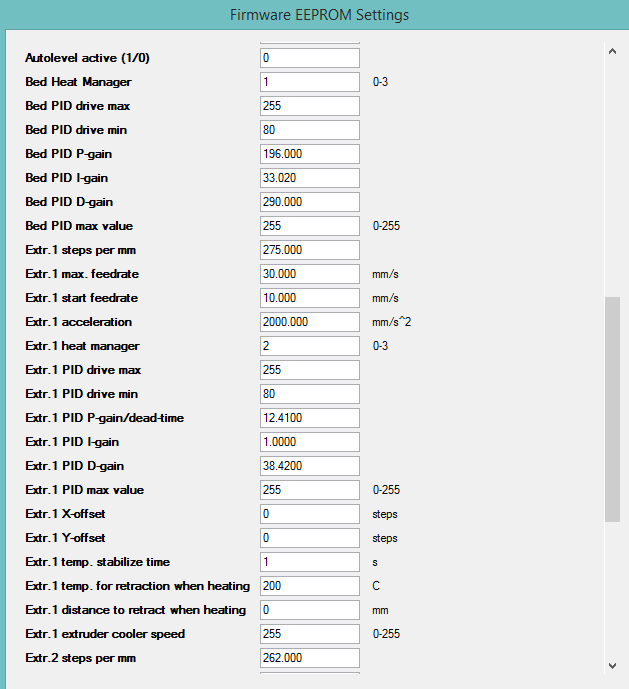Focus the Bed PID I-gain field
The image size is (629, 689).
point(309,178)
